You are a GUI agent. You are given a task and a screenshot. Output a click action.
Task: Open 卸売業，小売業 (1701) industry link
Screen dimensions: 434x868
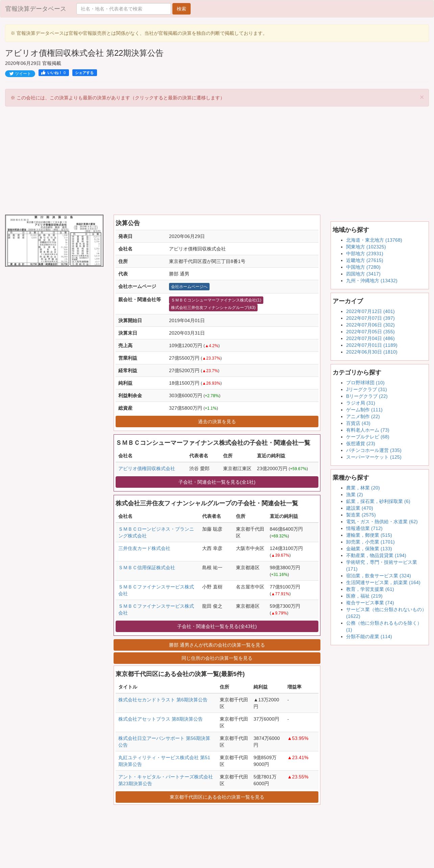(x=370, y=542)
